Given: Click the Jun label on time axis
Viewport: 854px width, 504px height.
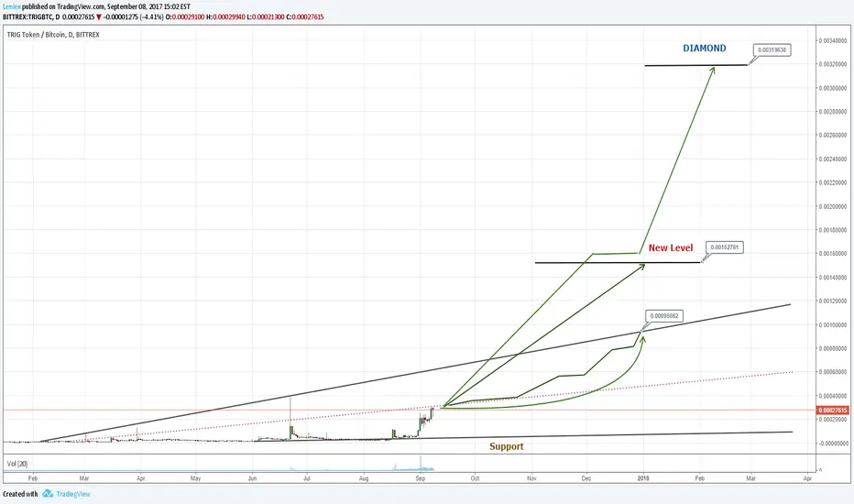Looking at the screenshot, I should point(252,478).
